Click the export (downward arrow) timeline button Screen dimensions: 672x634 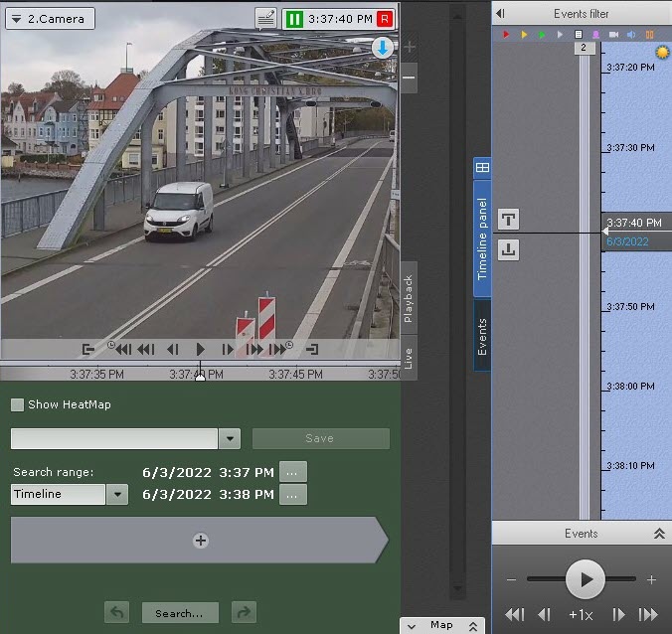pyautogui.click(x=508, y=249)
